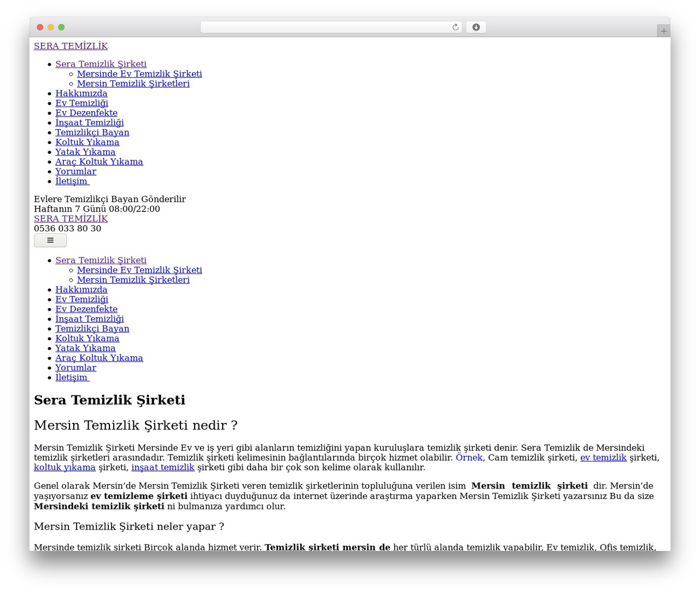The image size is (700, 593).
Task: Open Temizlikçi Bayan in second menu
Action: pos(92,329)
